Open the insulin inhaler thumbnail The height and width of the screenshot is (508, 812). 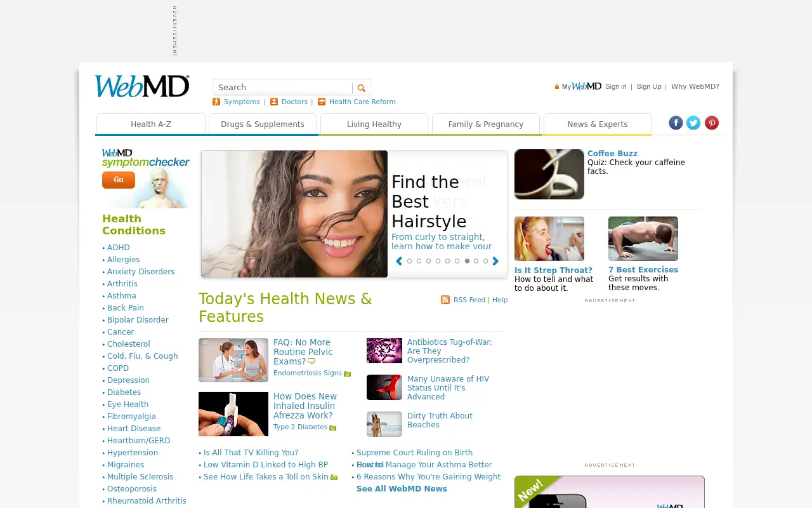point(233,414)
